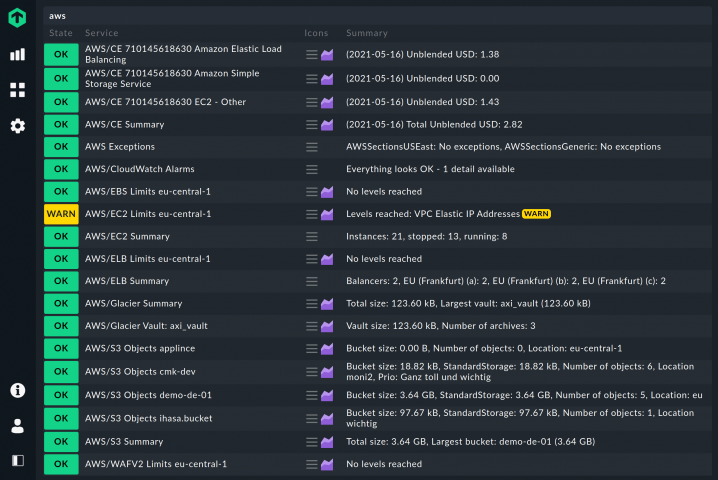The image size is (718, 480).
Task: Show graph icon for AWS/Glacier Summary
Action: click(327, 304)
